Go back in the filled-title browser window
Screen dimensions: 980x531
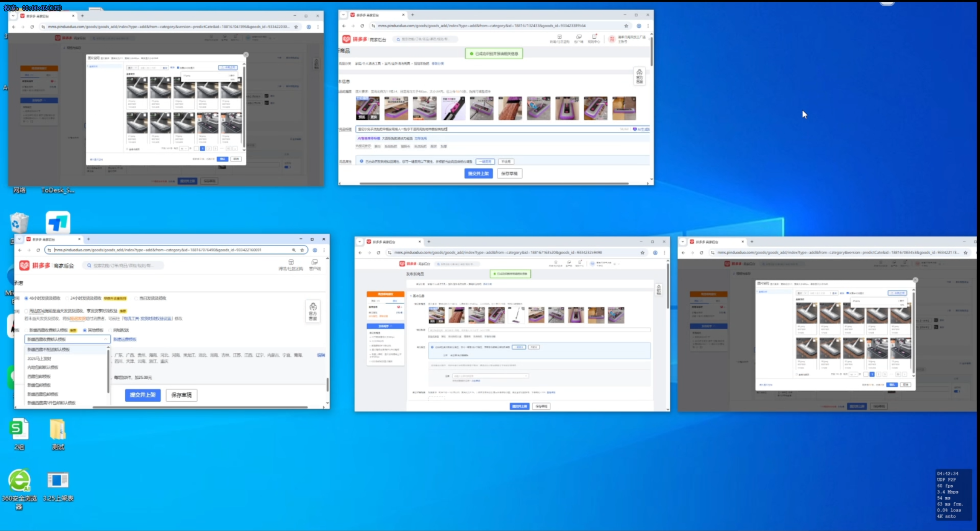(344, 26)
